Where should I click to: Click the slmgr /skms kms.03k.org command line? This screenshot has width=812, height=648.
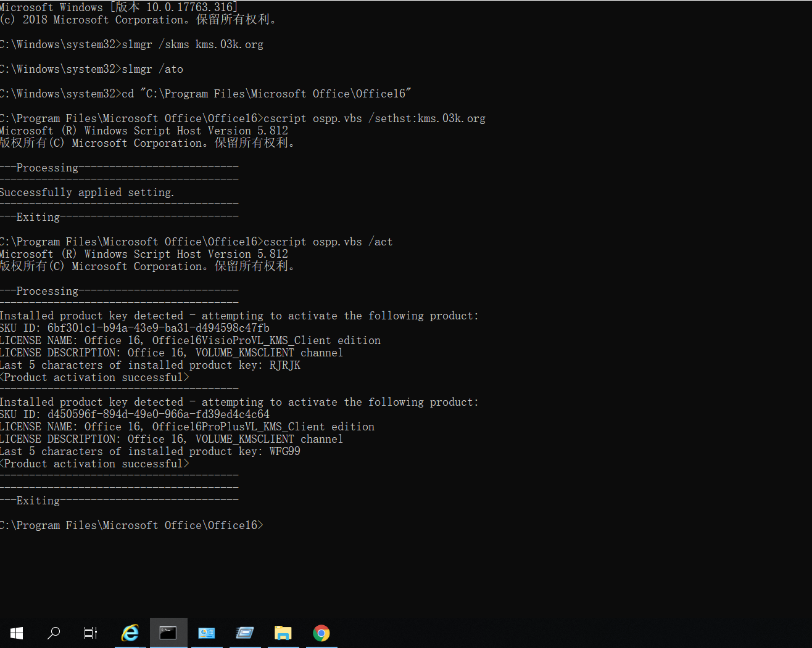pyautogui.click(x=131, y=44)
